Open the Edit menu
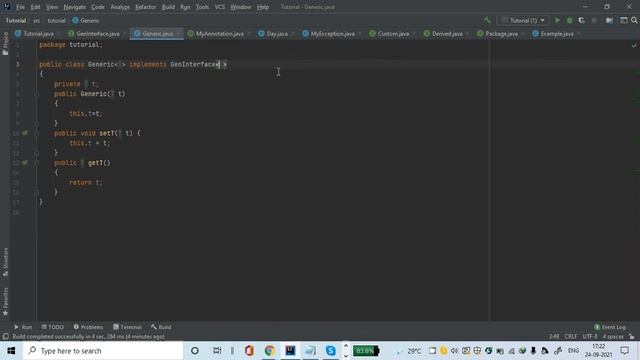Viewport: 640px width, 360px height. coord(36,7)
